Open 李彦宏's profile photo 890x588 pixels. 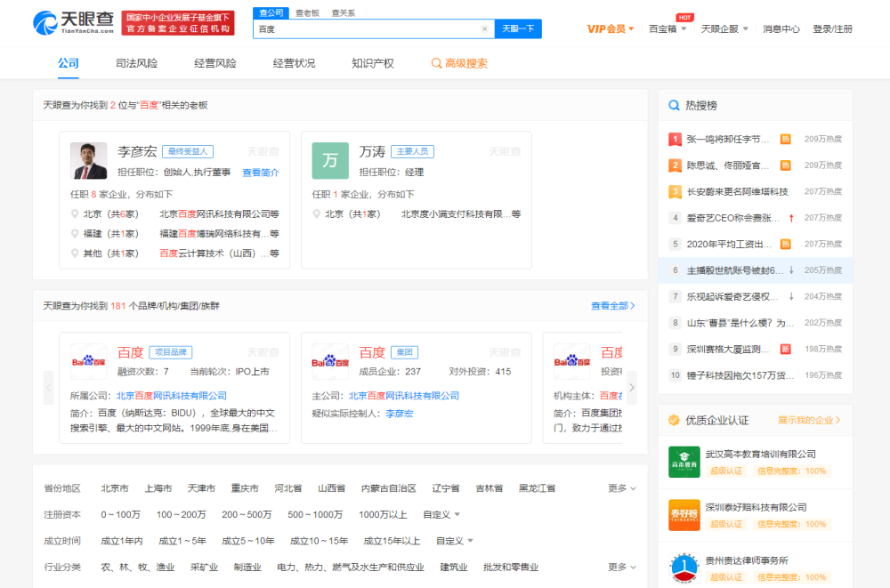89,161
